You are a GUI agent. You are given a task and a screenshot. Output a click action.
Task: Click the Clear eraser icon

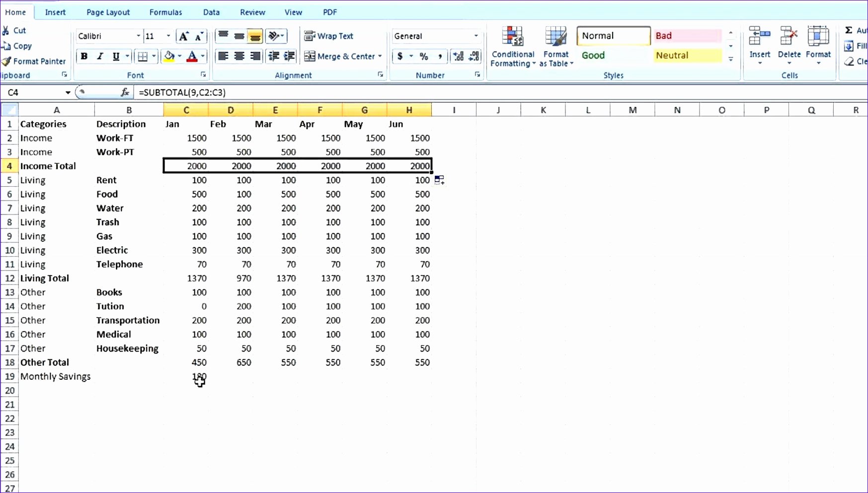pos(849,61)
